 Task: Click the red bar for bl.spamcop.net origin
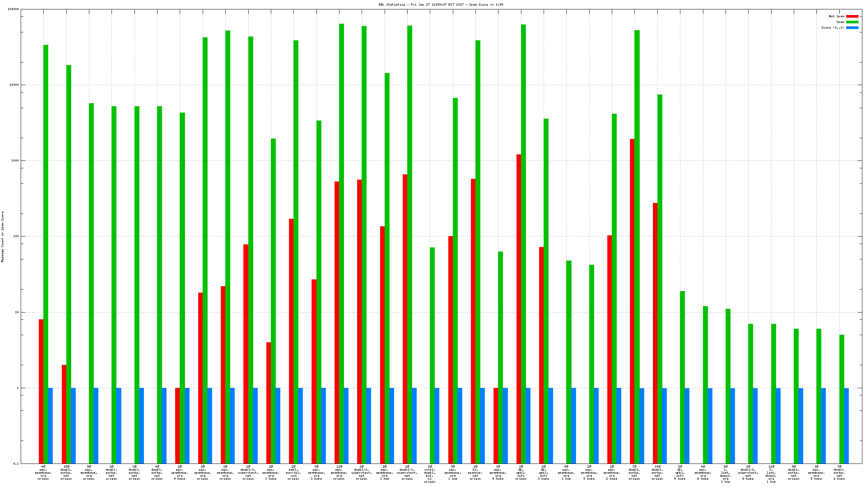coord(473,320)
